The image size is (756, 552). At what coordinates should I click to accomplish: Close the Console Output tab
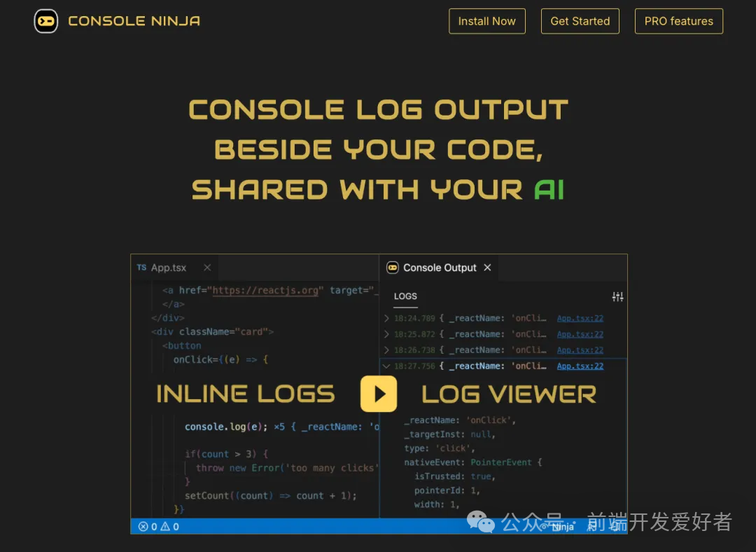tap(487, 268)
